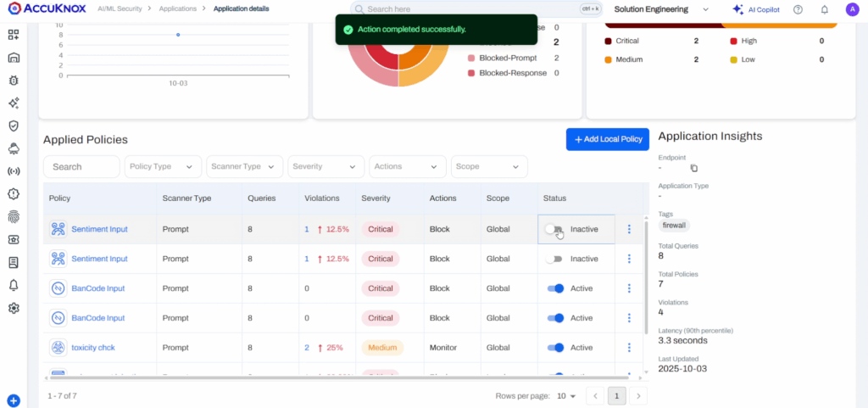Open the Solution Engineering tenant dropdown

click(661, 9)
